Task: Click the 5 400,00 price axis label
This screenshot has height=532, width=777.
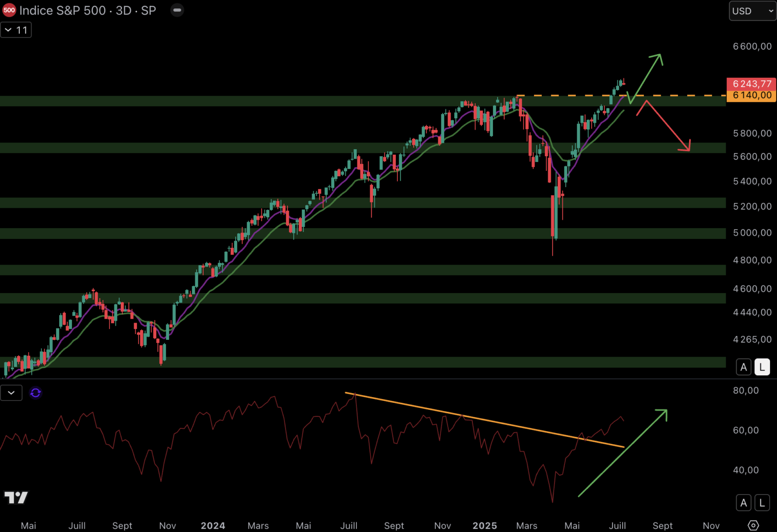Action: [752, 181]
